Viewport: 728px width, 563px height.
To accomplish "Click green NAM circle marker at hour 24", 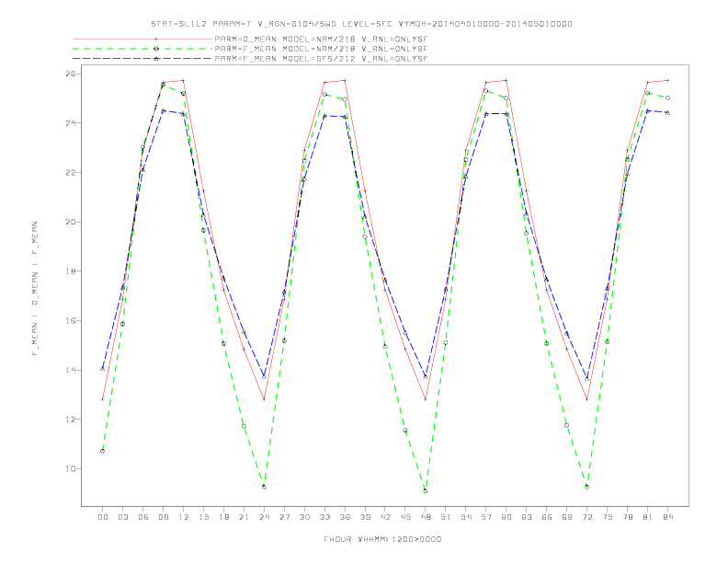I will [x=264, y=487].
